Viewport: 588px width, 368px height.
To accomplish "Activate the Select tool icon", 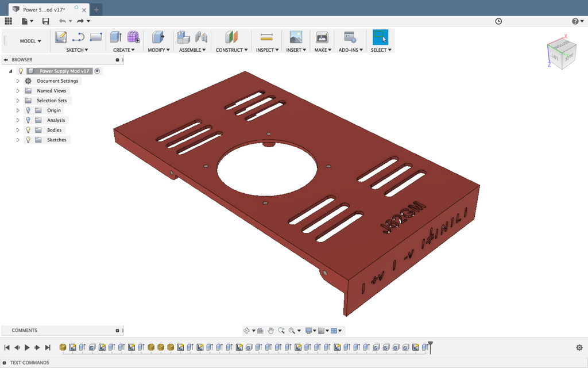I will (380, 37).
